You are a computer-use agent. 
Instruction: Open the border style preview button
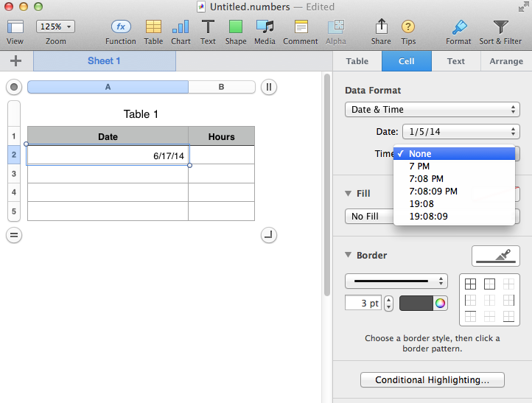[x=496, y=256]
